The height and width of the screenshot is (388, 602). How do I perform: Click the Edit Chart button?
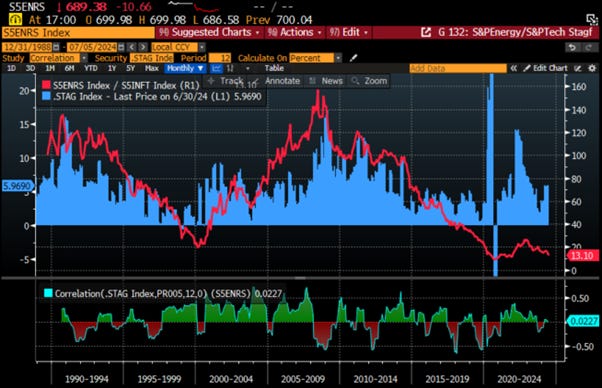[545, 68]
